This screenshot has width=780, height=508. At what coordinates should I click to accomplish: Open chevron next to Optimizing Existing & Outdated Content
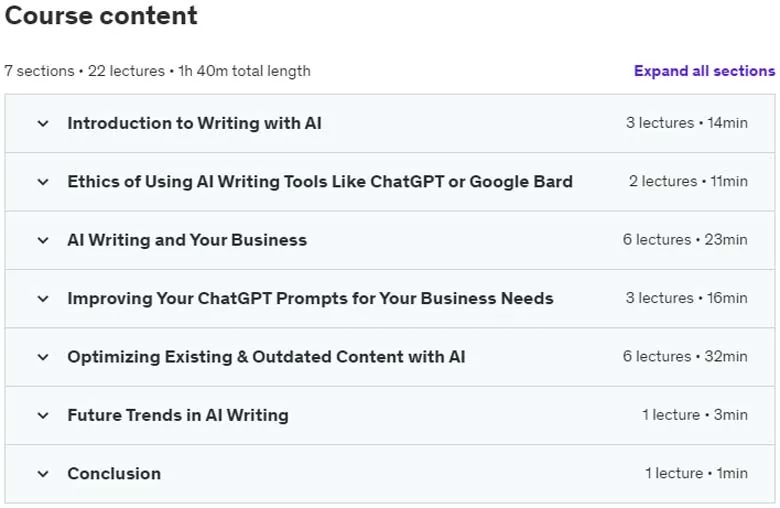[43, 357]
